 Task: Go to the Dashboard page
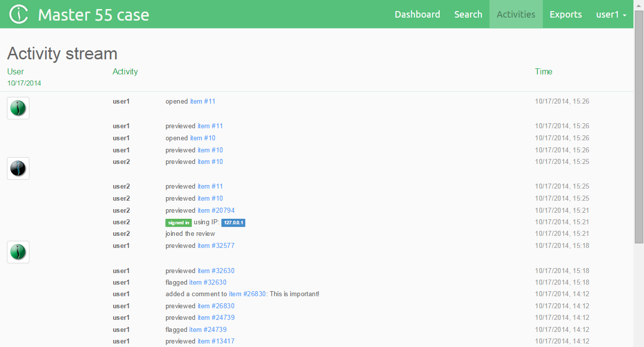[x=417, y=15]
